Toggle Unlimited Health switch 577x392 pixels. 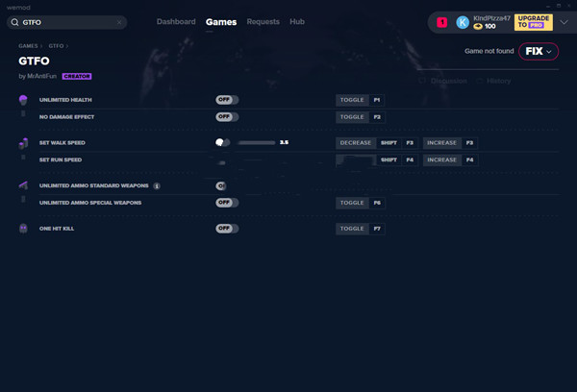227,100
